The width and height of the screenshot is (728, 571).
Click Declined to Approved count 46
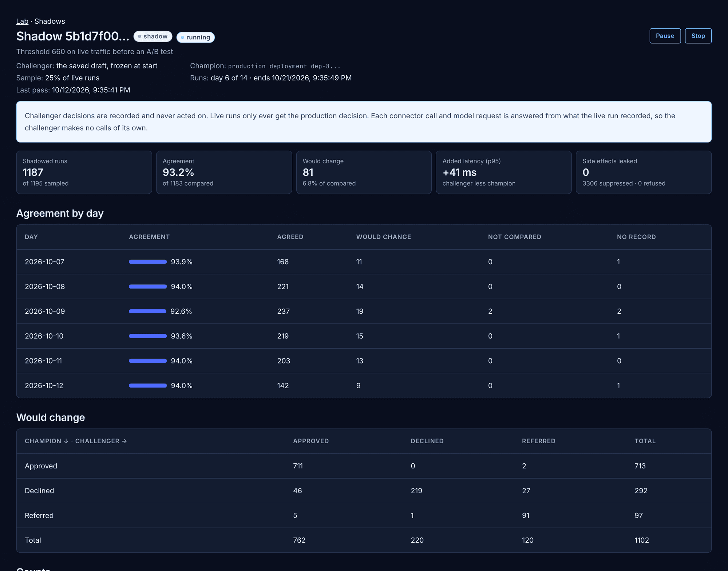[x=297, y=491]
